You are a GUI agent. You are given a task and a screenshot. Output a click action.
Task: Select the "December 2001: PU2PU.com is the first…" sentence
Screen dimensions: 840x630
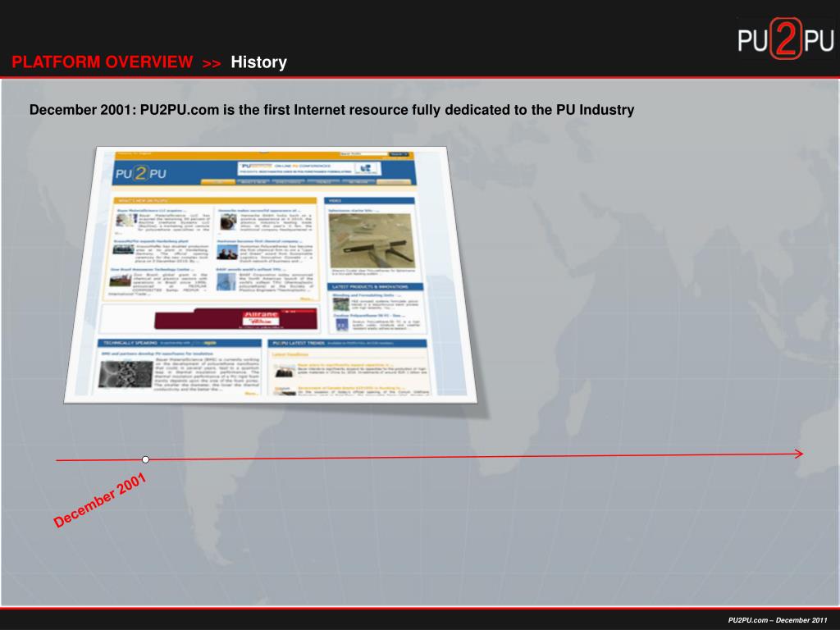pos(331,110)
